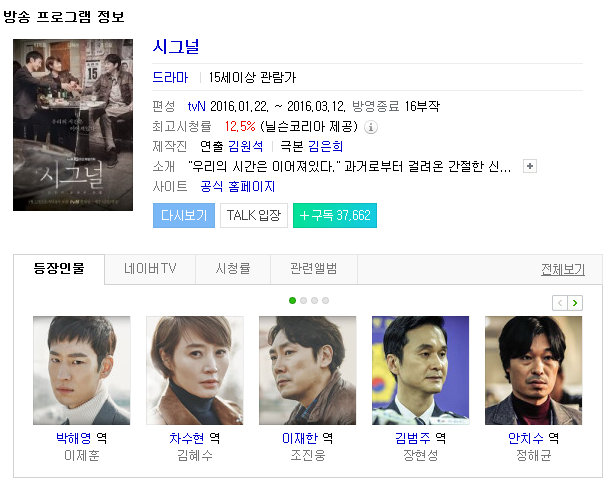Screen dimensions: 606x480
Task: Open director 김원석 link
Action: 245,146
